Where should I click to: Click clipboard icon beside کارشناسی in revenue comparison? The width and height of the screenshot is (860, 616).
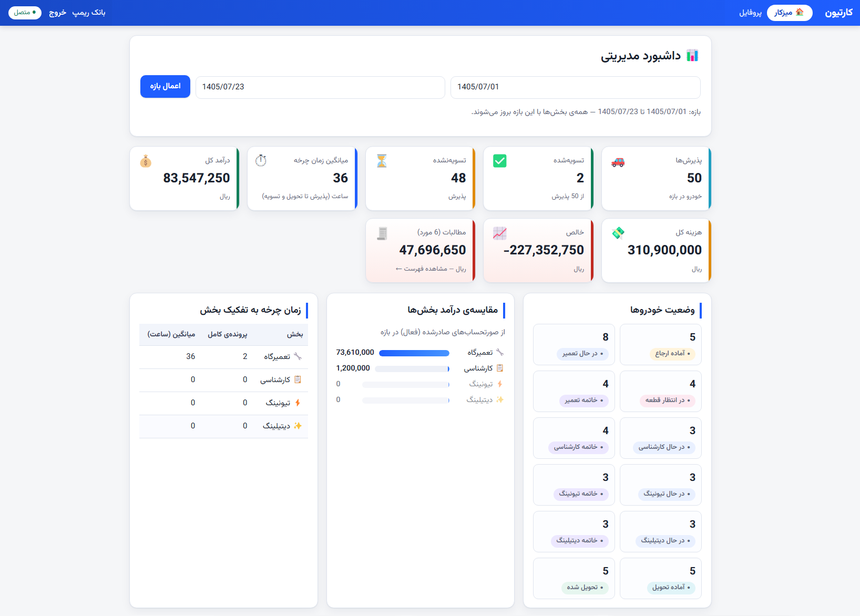[x=500, y=368]
